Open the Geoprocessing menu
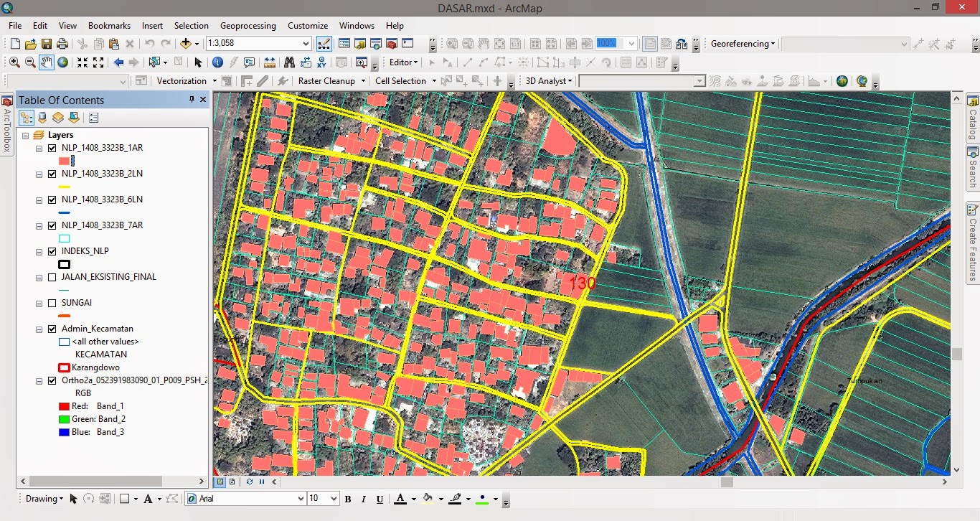Screen dimensions: 980x521 pos(248,26)
